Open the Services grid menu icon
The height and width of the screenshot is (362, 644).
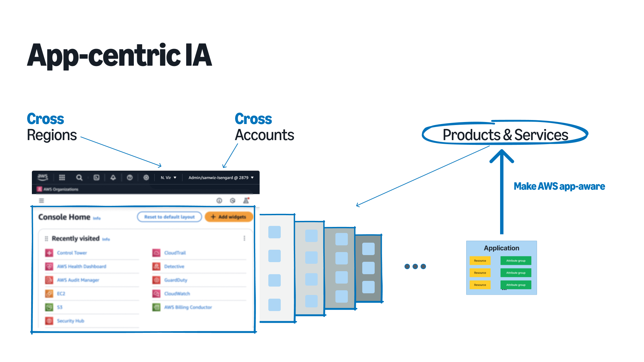[62, 177]
